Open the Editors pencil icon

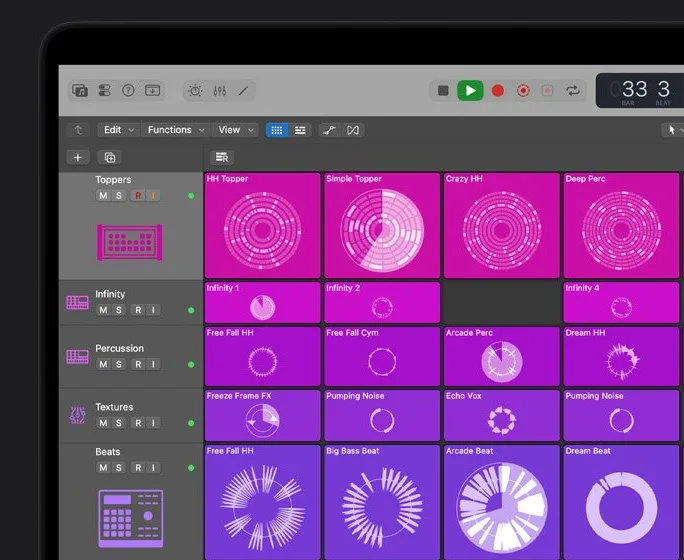pyautogui.click(x=243, y=91)
